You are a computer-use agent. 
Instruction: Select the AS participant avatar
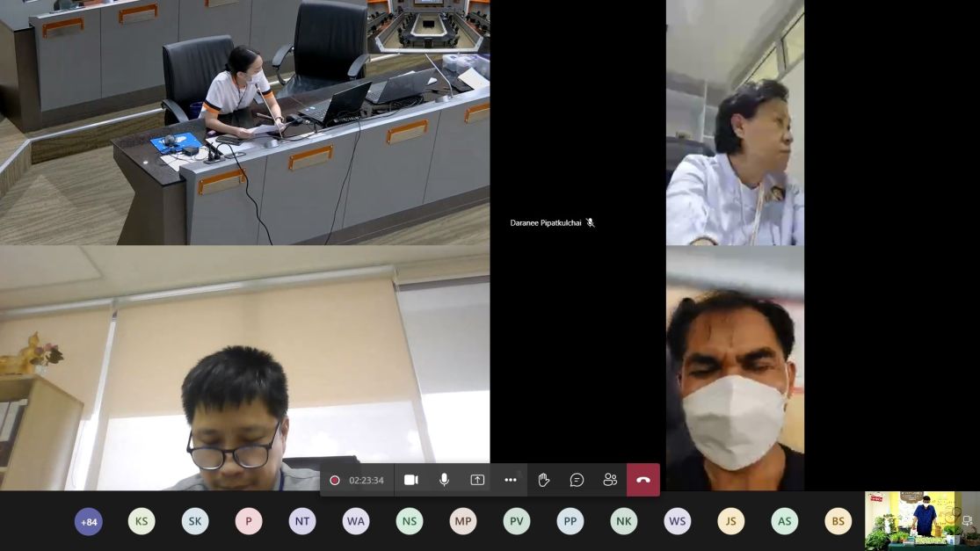(x=784, y=522)
